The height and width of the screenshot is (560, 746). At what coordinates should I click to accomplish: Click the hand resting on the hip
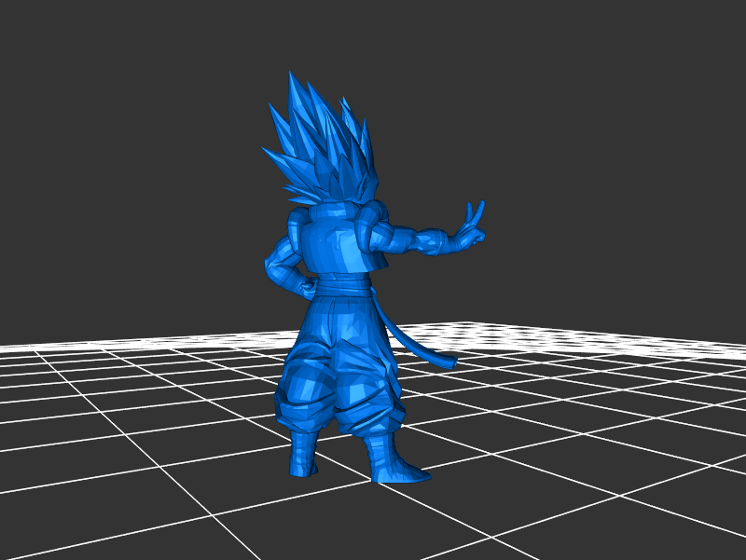[x=303, y=282]
